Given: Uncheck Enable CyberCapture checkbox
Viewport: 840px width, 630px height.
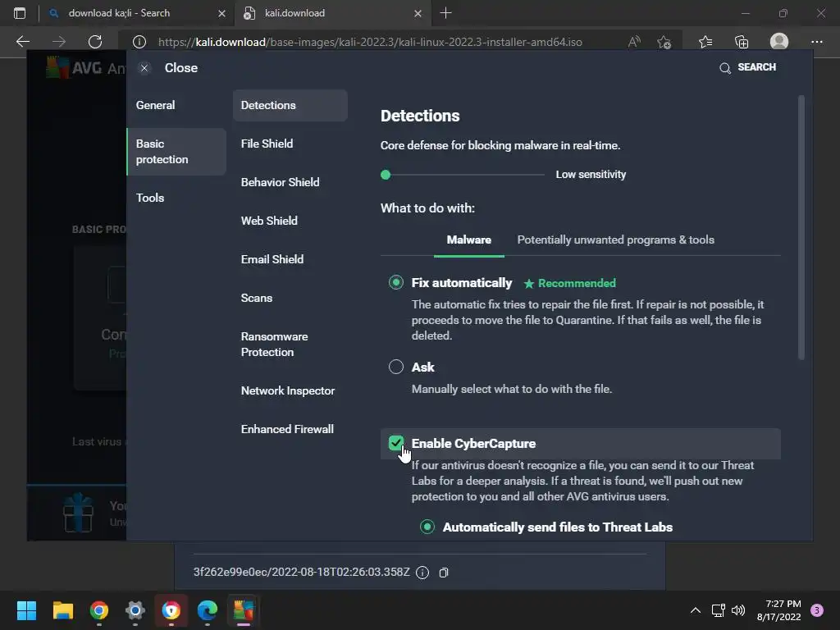Looking at the screenshot, I should (x=396, y=443).
